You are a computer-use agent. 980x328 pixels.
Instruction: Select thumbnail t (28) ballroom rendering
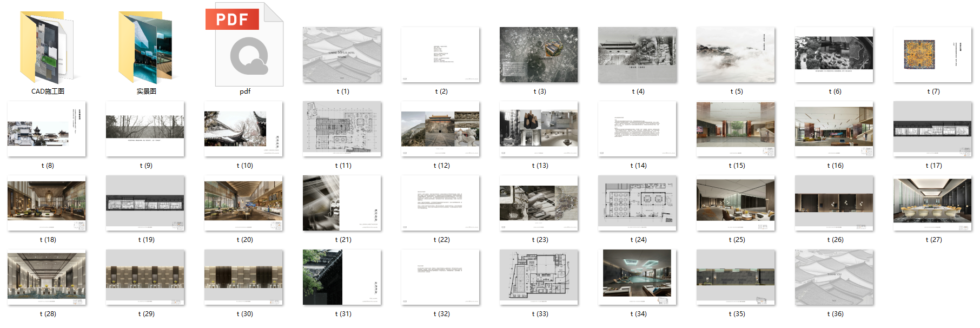47,277
